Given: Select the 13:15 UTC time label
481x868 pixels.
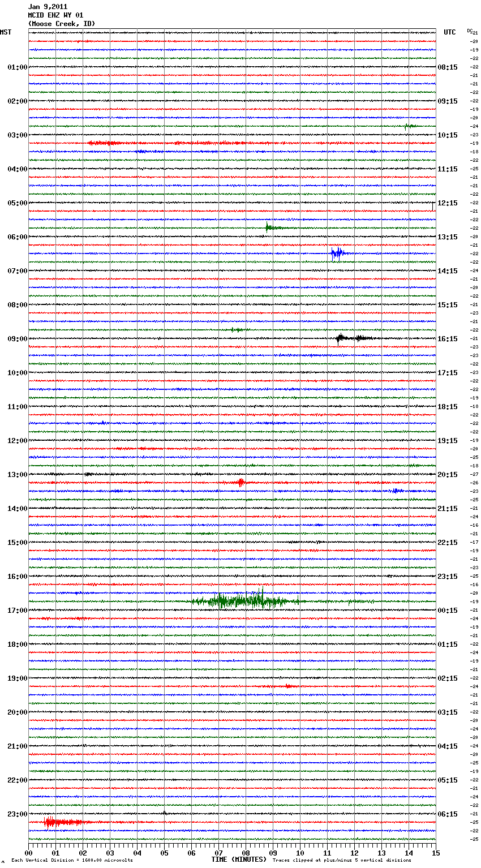Looking at the screenshot, I should 448,237.
